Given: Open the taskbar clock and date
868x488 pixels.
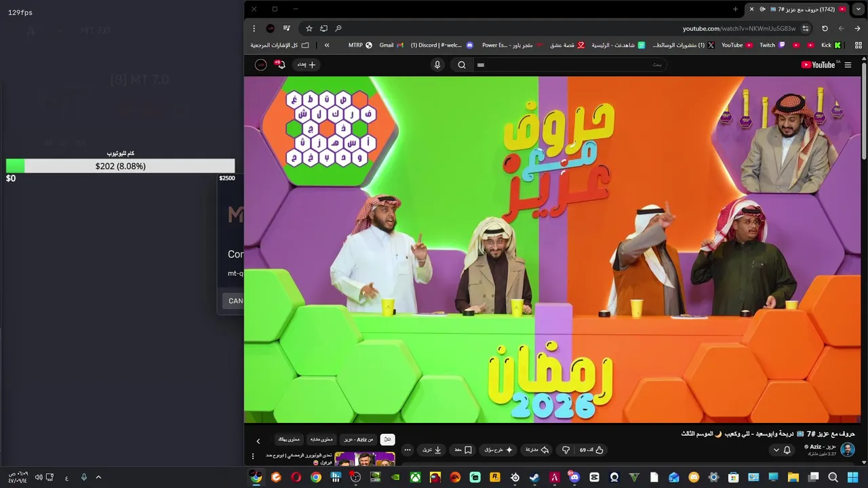Looking at the screenshot, I should tap(18, 477).
